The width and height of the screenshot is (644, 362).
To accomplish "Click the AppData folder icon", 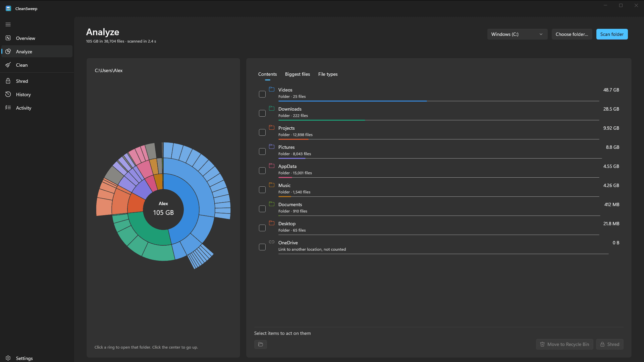I will coord(272,166).
